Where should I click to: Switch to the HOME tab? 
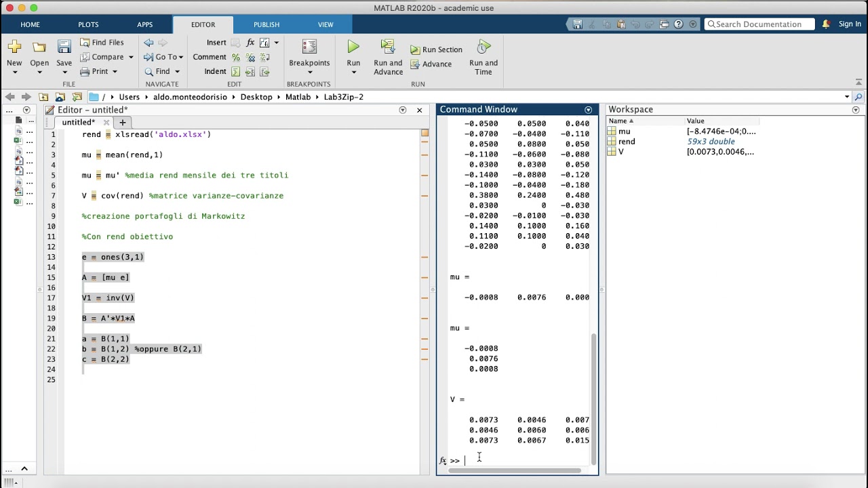coord(30,24)
